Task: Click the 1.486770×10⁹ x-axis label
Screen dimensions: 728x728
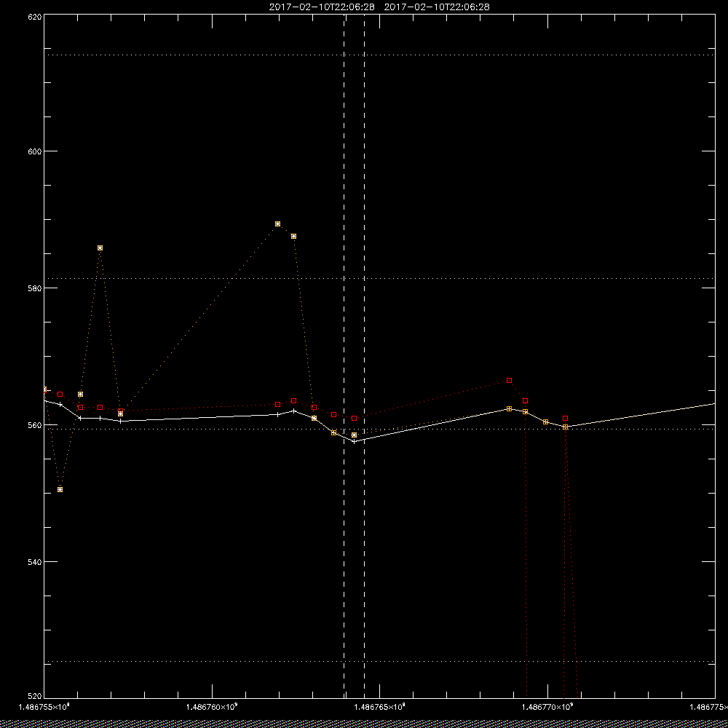Action: coord(548,707)
